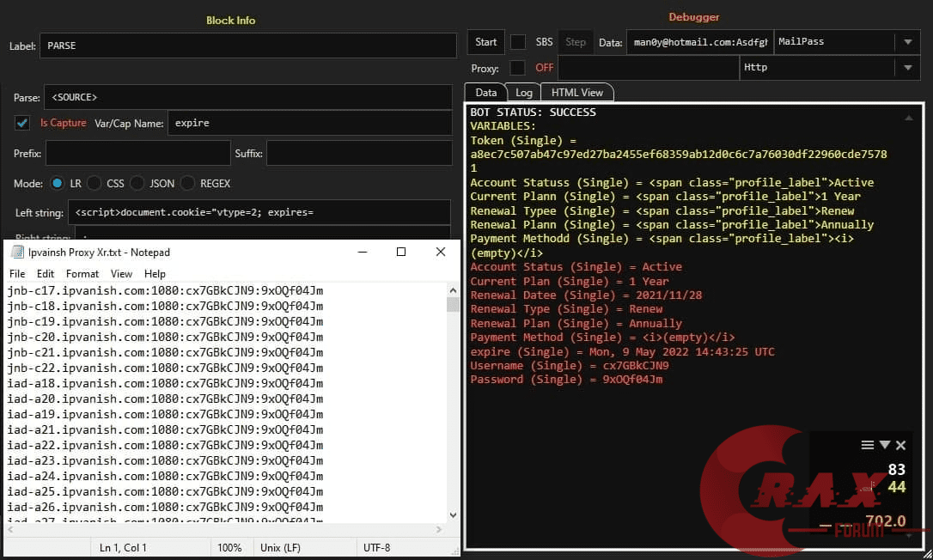Minimize the Notepad window
This screenshot has width=933, height=560.
coord(361,252)
